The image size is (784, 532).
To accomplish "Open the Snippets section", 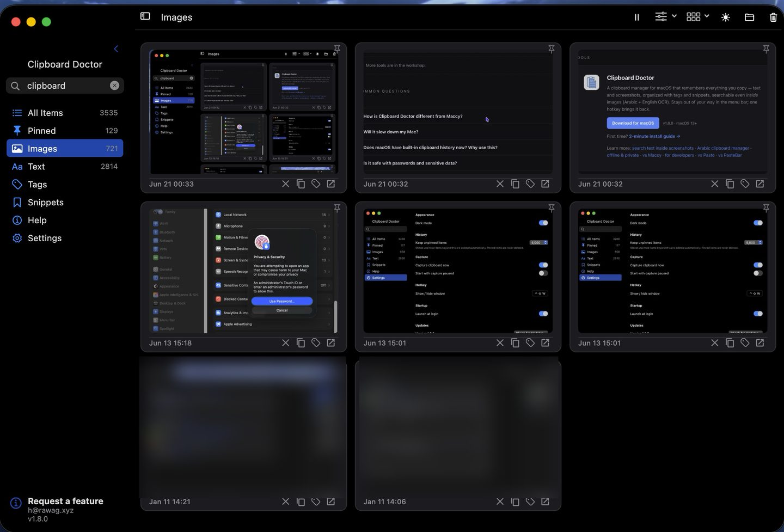I will [65, 203].
